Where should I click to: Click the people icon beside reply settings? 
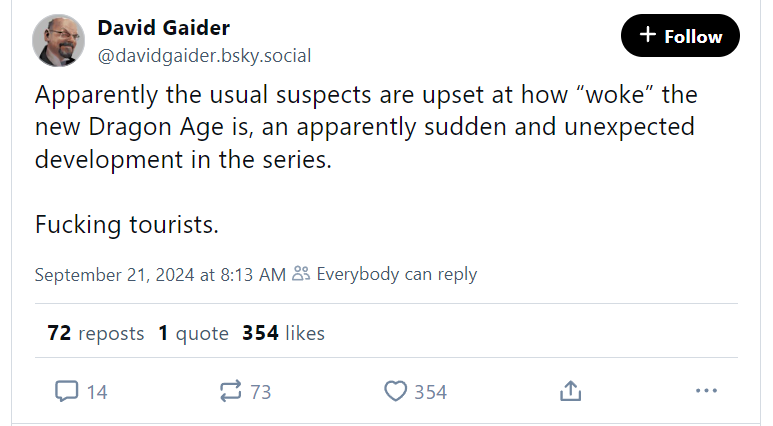tap(301, 274)
